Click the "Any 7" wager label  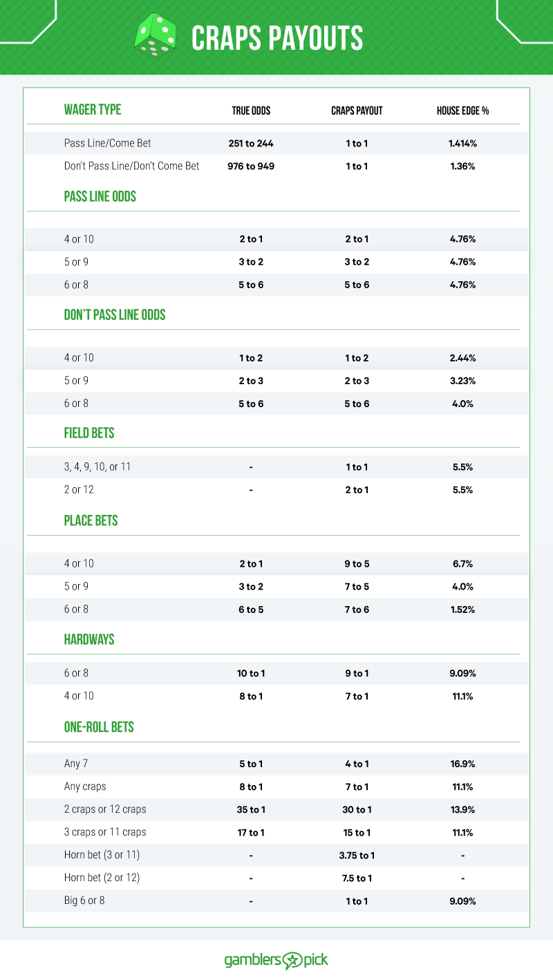pos(76,764)
